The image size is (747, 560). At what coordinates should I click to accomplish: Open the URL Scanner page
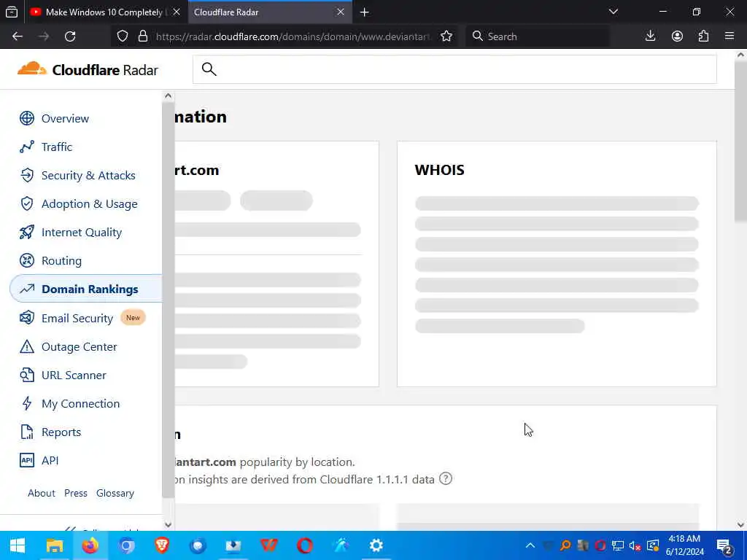click(x=74, y=376)
